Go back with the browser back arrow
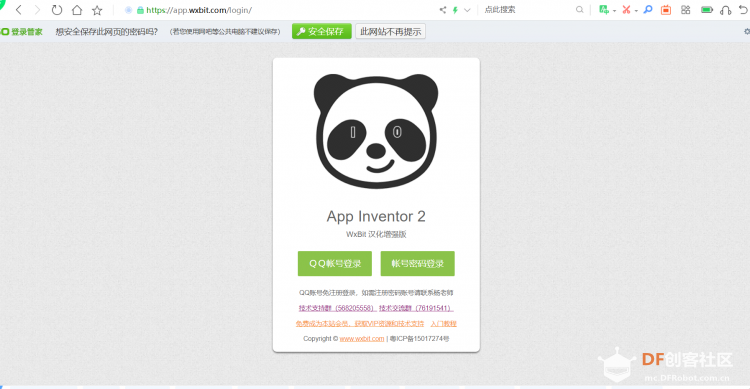The image size is (750, 389). (19, 10)
